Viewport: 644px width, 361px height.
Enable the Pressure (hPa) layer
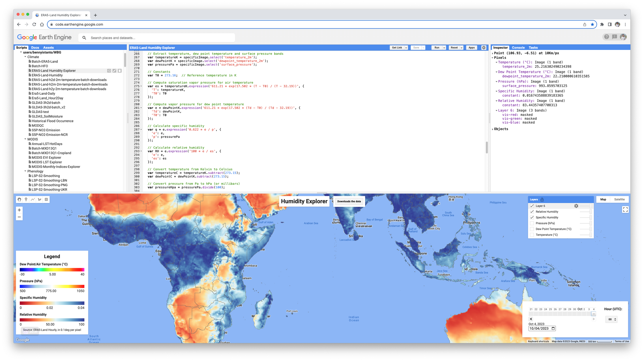tap(532, 223)
